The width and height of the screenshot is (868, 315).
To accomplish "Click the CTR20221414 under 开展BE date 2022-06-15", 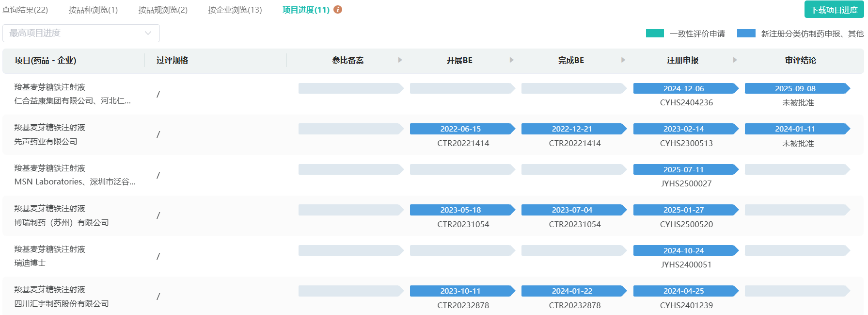I will point(463,143).
